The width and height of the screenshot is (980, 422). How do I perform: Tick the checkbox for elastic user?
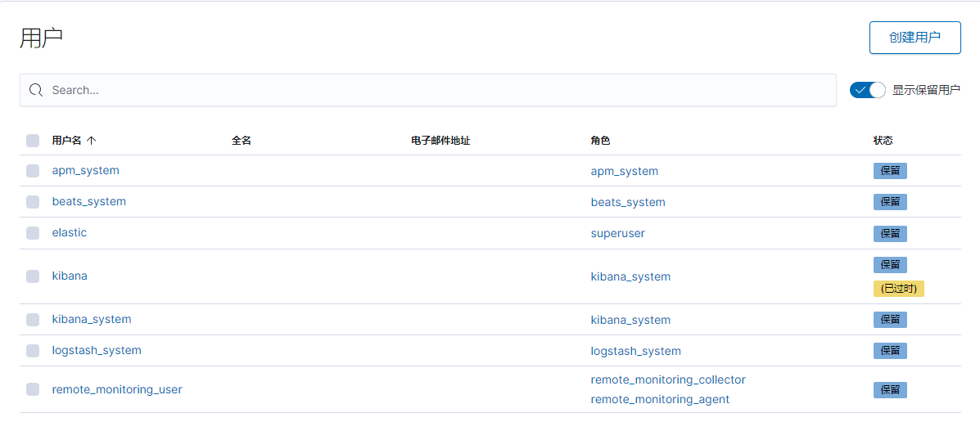[x=33, y=233]
